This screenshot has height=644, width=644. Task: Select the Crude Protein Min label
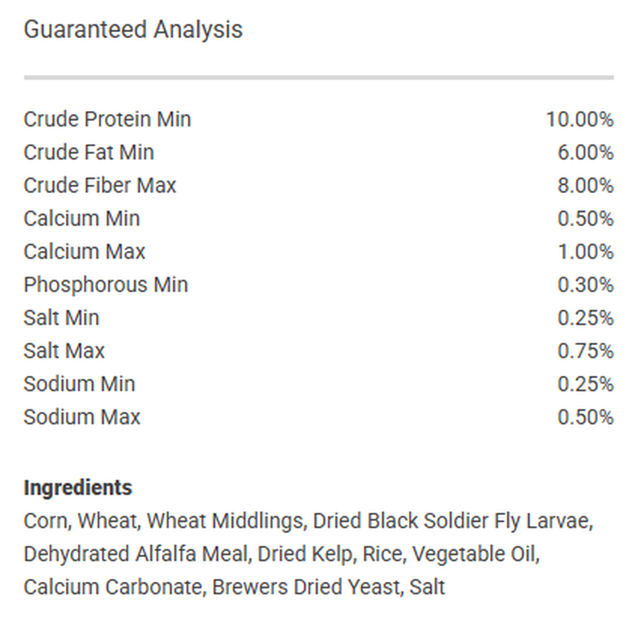pyautogui.click(x=107, y=119)
